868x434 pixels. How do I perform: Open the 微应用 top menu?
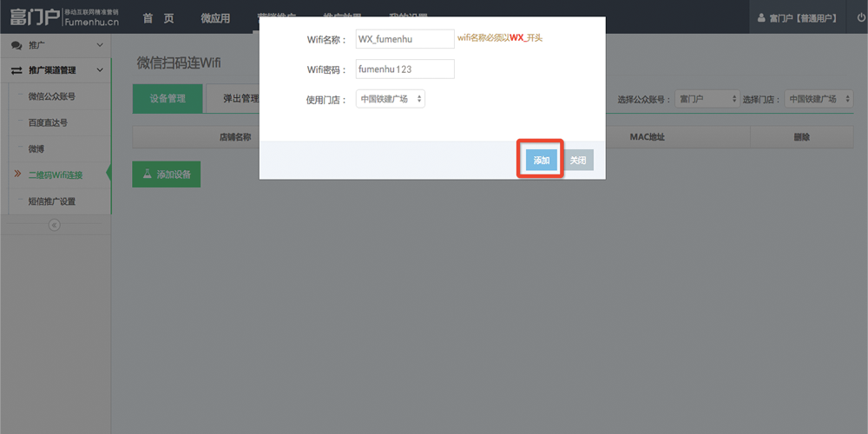click(x=215, y=18)
